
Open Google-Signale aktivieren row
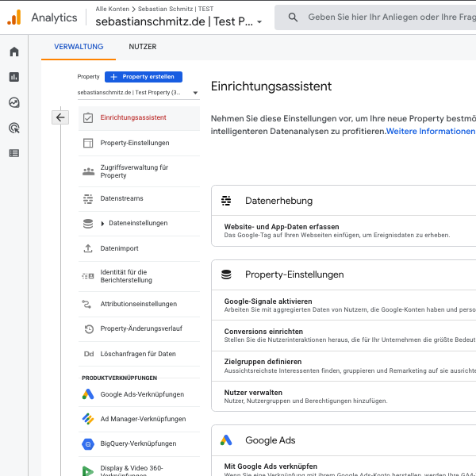pyautogui.click(x=344, y=305)
